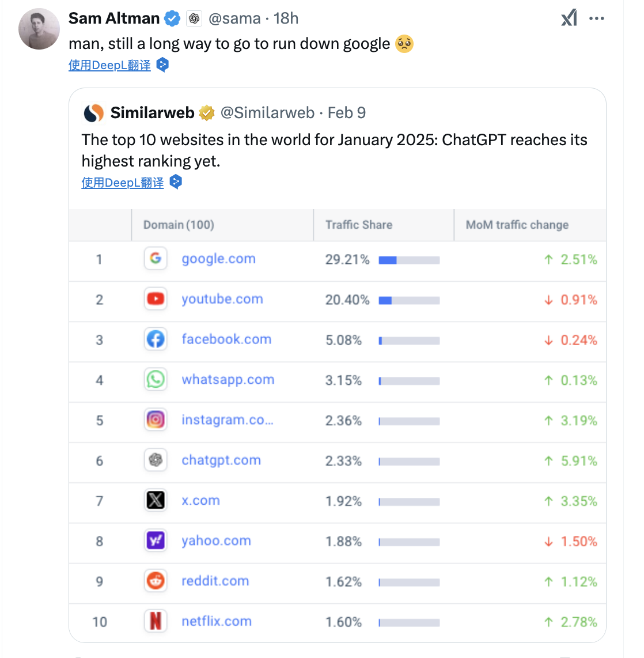Click the OpenAI affiliation badge icon
This screenshot has height=658, width=644.
194,18
